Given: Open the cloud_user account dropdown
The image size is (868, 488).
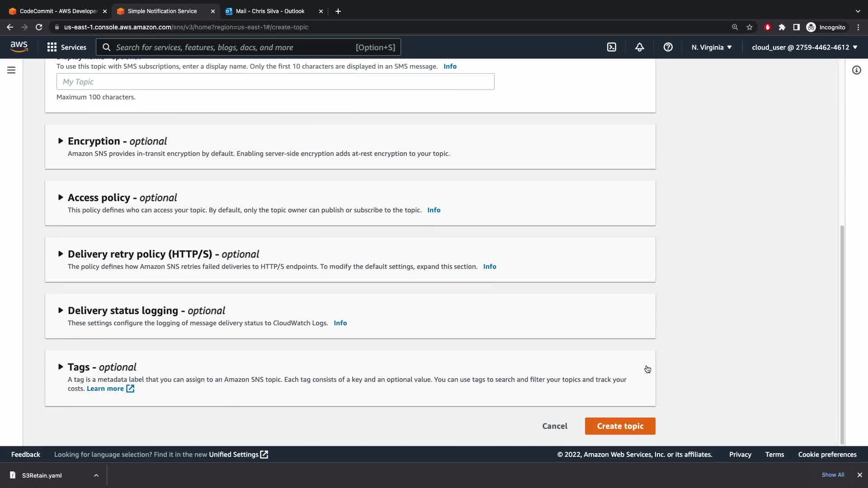Looking at the screenshot, I should (x=804, y=47).
